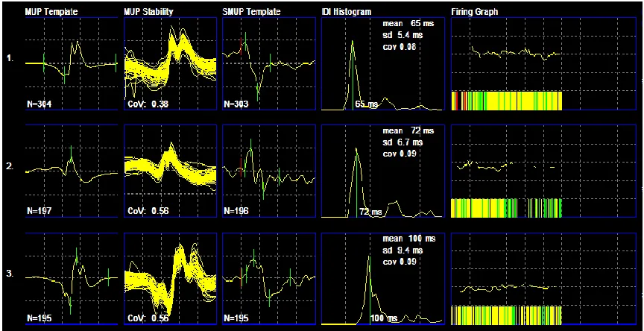Click the N=303 count label
Image resolution: width=644 pixels, height=331 pixels.
click(x=236, y=104)
